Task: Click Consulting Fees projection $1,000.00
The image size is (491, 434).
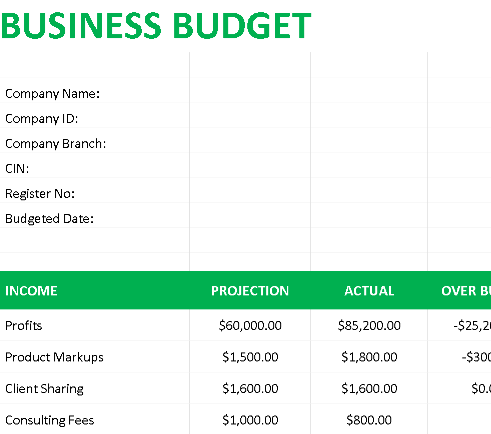Action: point(250,420)
